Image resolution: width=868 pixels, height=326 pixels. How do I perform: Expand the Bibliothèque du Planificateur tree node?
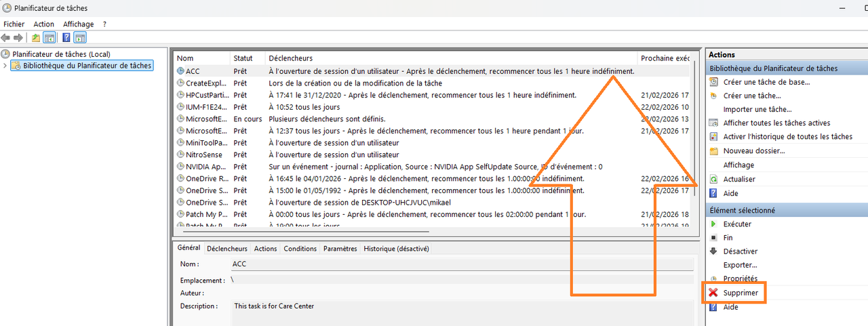(5, 66)
